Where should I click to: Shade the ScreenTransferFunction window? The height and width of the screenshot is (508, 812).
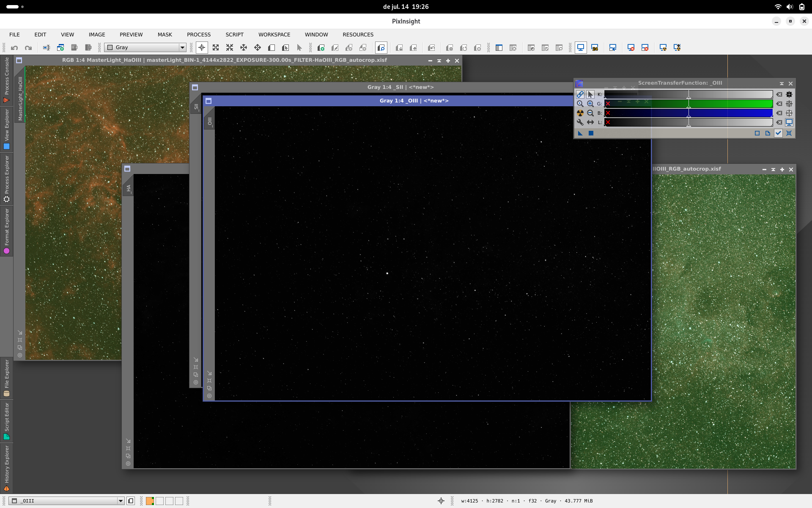(782, 83)
